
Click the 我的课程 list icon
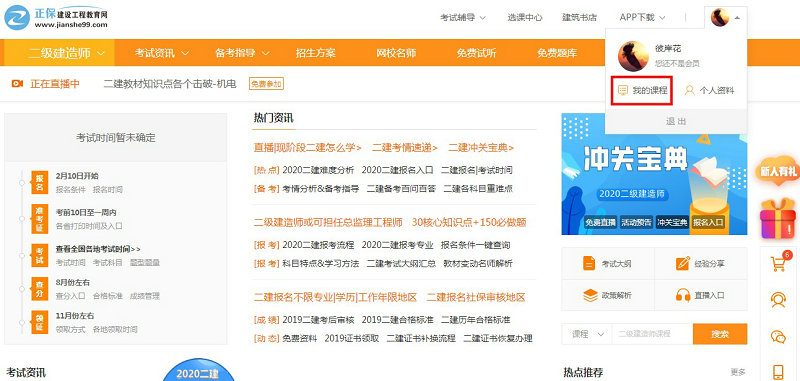[622, 91]
